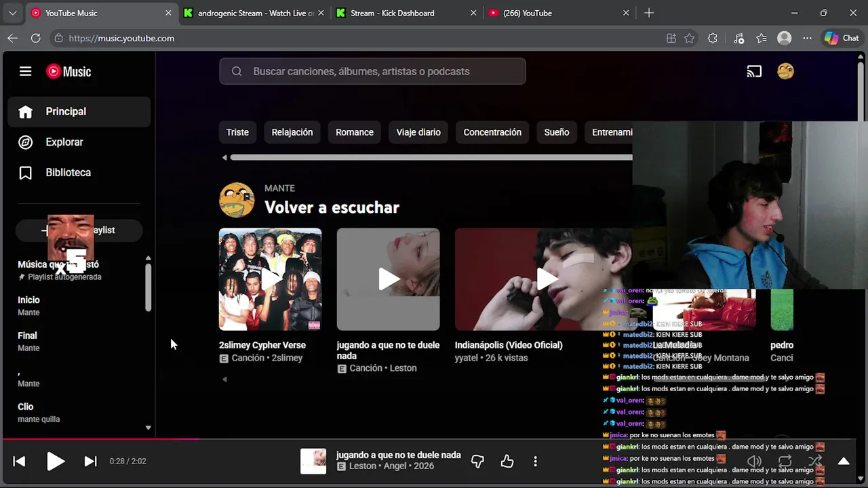Like the current song
Viewport: 868px width, 488px height.
(507, 462)
